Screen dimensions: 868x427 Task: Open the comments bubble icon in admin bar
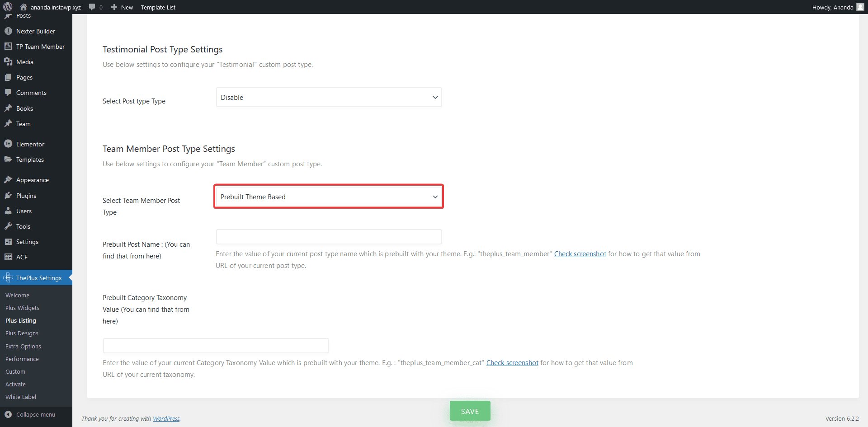click(x=92, y=7)
